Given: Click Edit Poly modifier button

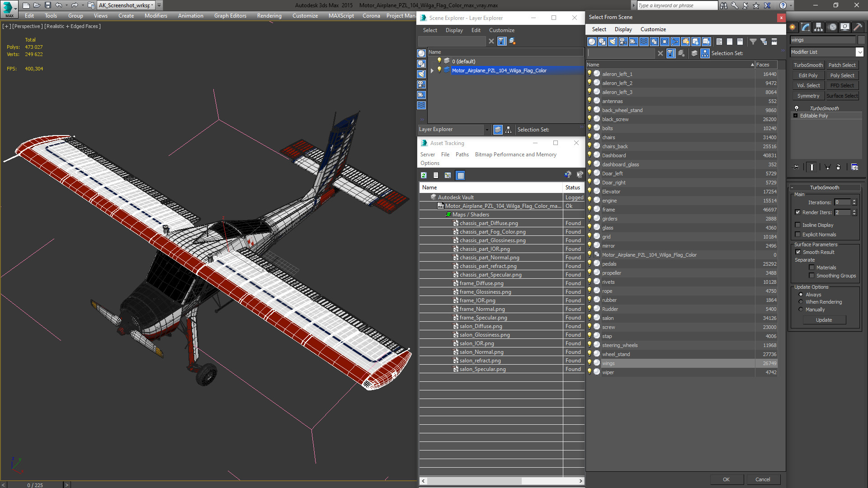Looking at the screenshot, I should [x=808, y=75].
